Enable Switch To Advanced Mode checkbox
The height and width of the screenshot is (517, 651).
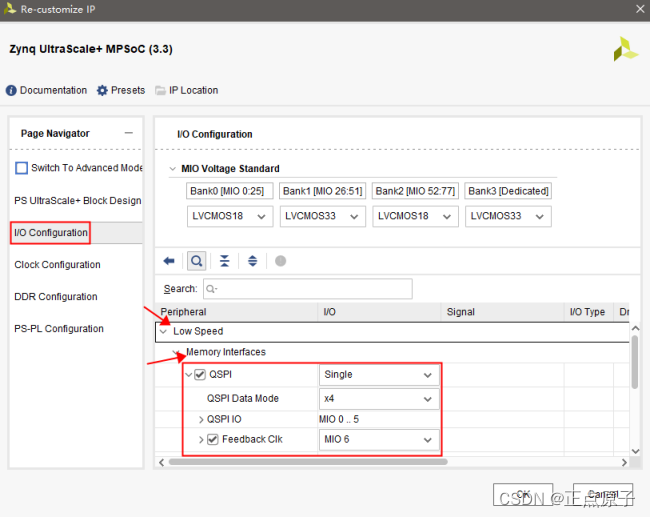21,168
